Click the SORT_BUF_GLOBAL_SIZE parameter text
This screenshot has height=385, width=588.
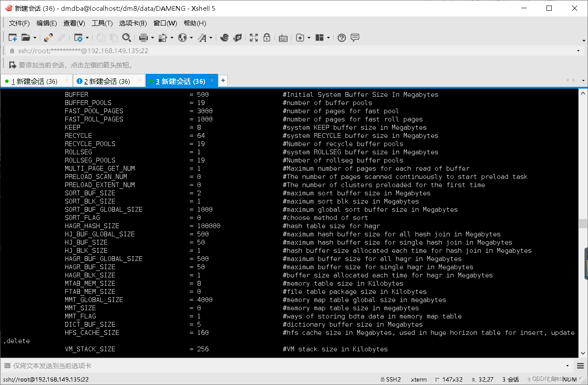[x=104, y=210]
